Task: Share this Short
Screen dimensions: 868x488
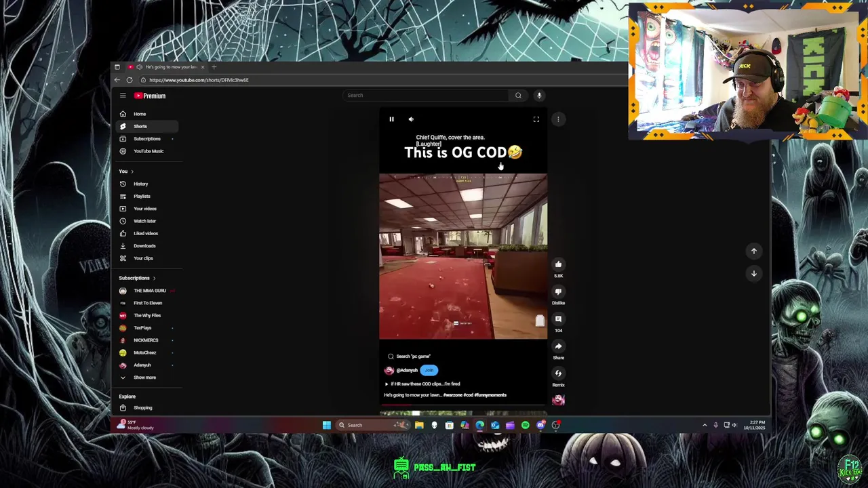Action: tap(558, 346)
